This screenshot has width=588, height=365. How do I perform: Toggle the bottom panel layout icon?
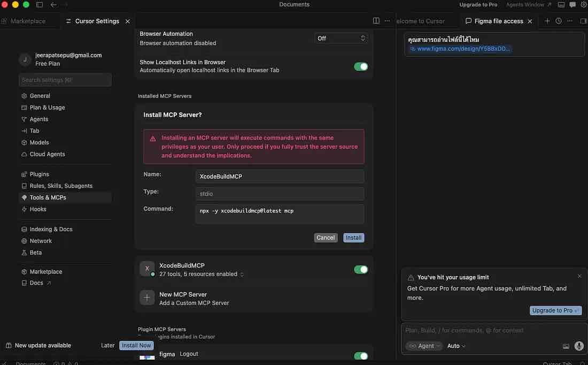pos(561,4)
